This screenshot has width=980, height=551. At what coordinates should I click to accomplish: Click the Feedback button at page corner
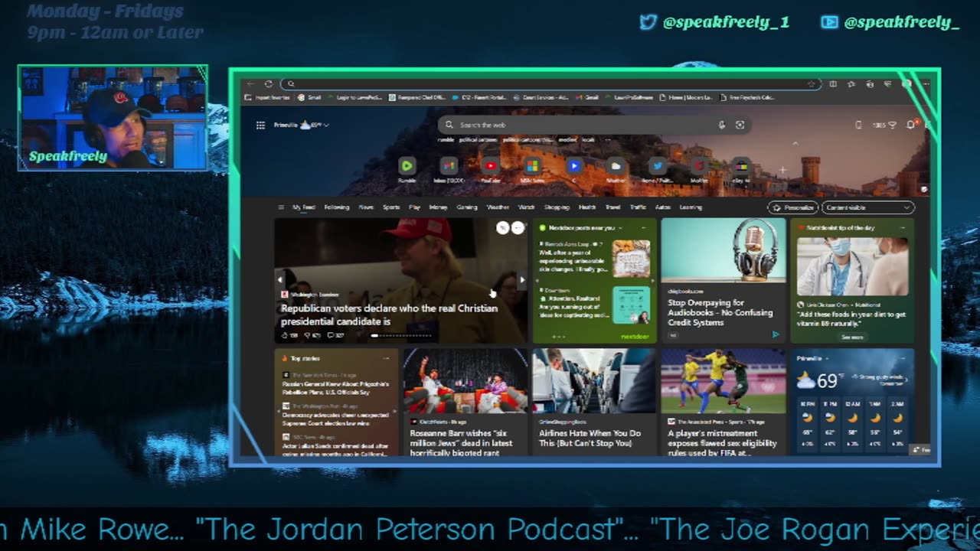(921, 450)
